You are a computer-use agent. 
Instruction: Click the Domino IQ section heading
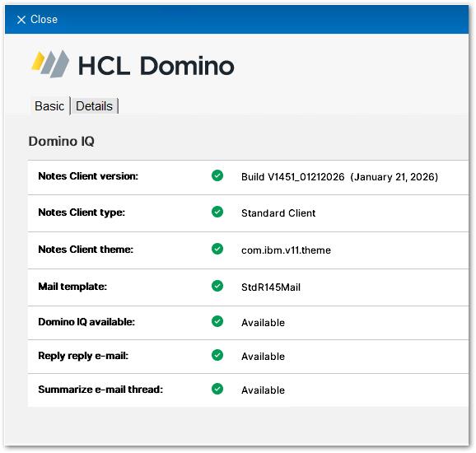[x=61, y=142]
